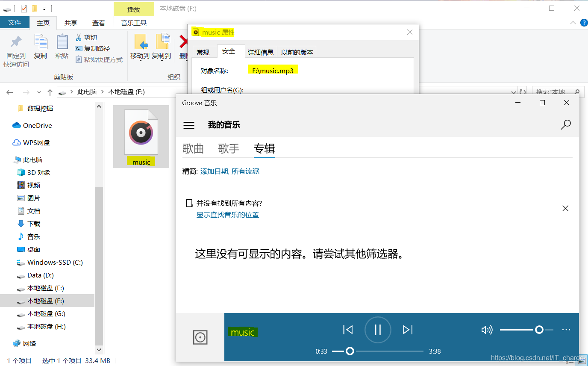
Task: Seek on the song progress slider
Action: point(377,351)
